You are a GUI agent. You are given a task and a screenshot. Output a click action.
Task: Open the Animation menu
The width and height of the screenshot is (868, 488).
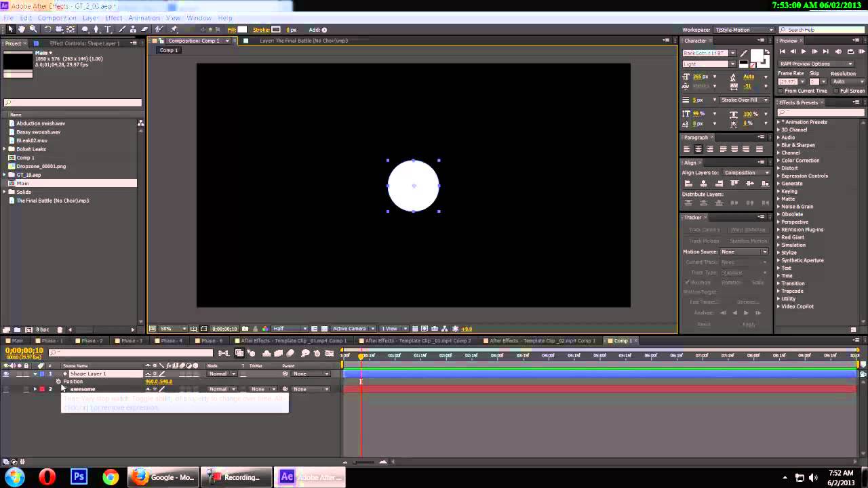point(144,18)
